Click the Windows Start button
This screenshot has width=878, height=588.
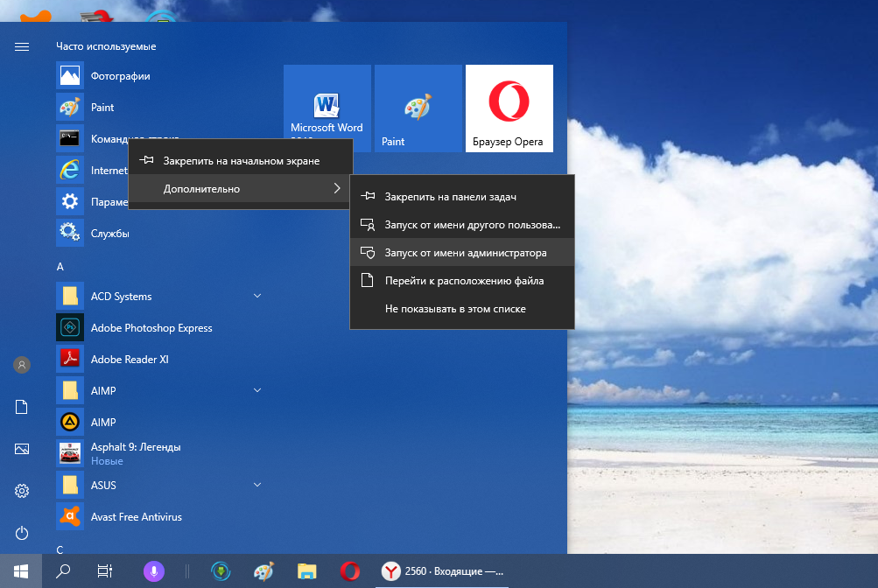[x=21, y=571]
